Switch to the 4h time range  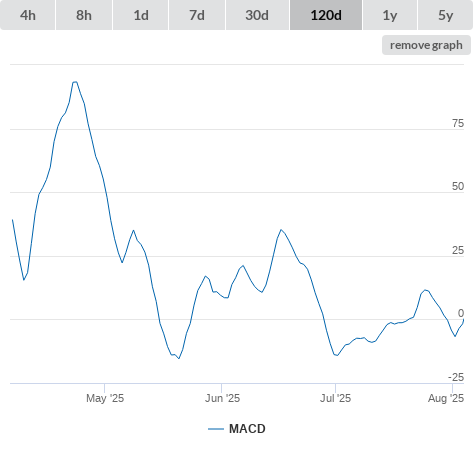tap(27, 15)
